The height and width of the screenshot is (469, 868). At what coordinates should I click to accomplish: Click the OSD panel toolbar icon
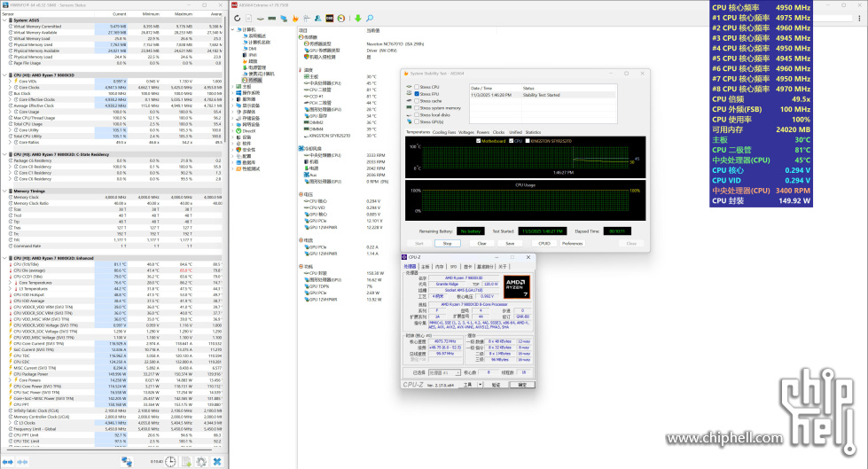pos(329,17)
